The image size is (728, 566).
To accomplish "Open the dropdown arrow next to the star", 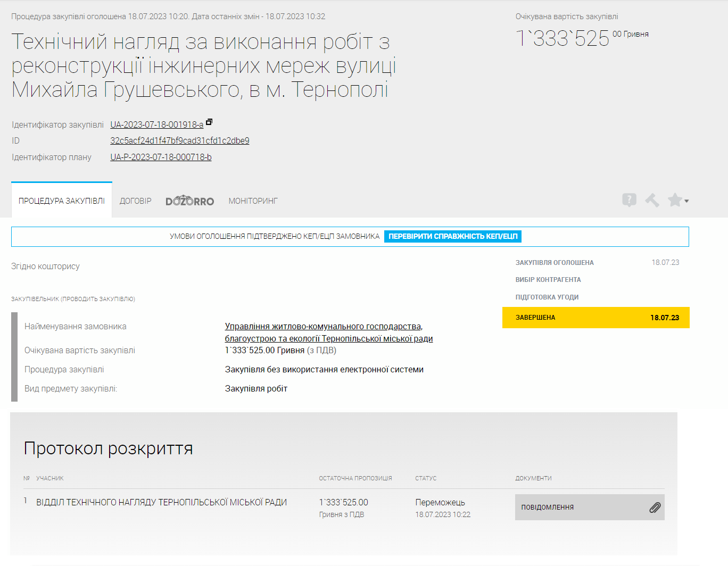I will [x=686, y=201].
